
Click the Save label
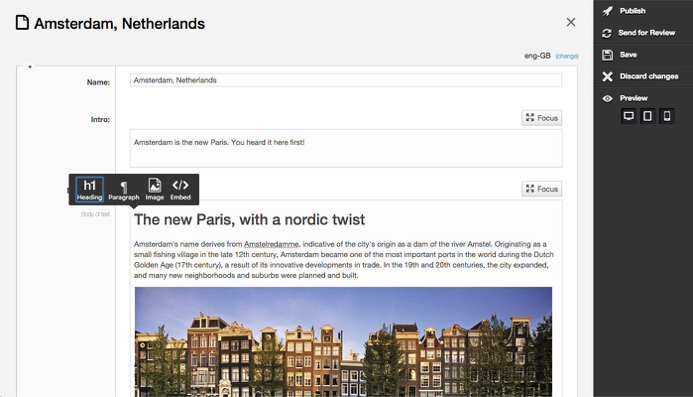[x=628, y=55]
